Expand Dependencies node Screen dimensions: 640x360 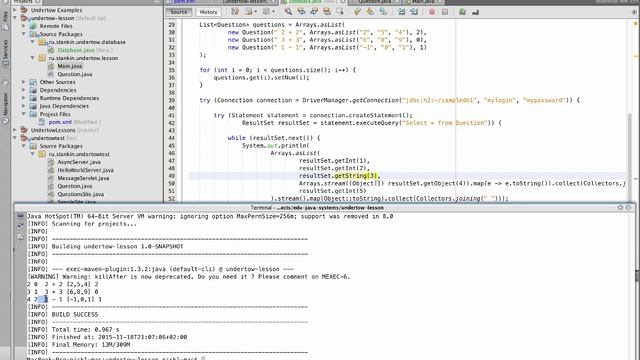coord(24,90)
